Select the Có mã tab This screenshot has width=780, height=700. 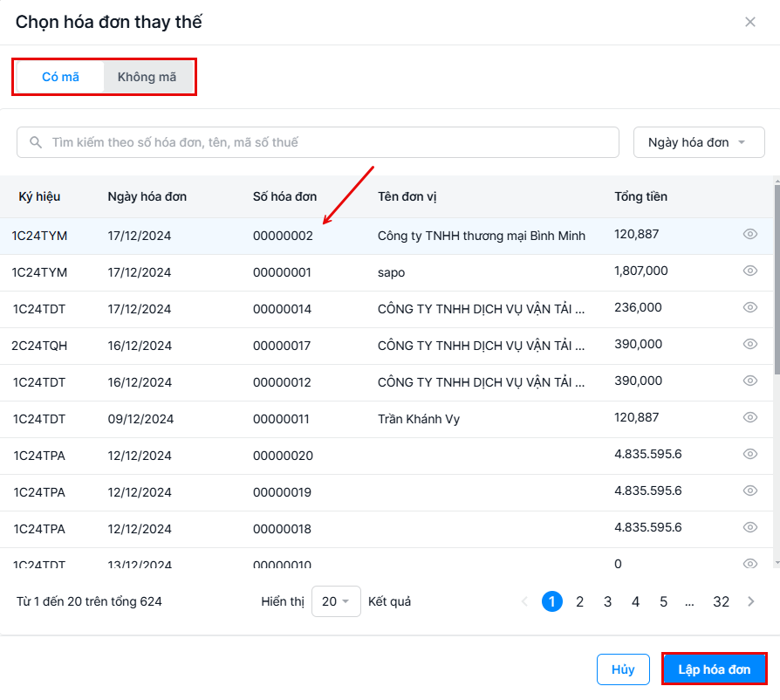60,77
